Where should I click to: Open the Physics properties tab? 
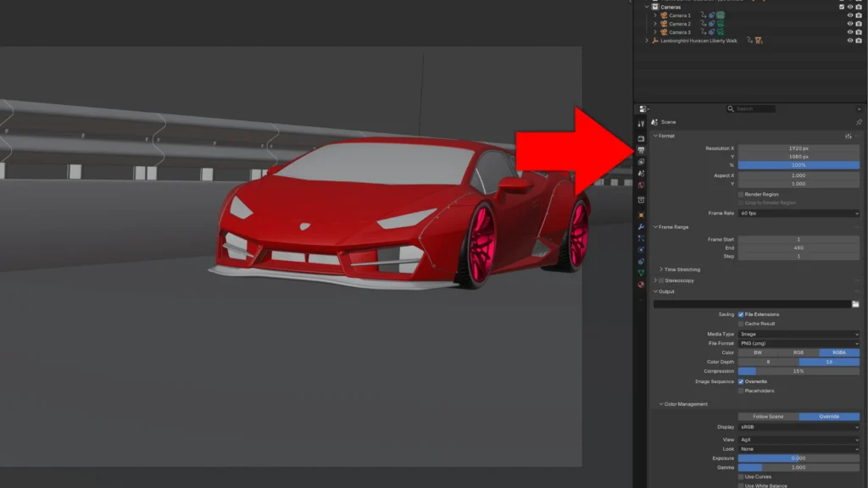[x=641, y=250]
